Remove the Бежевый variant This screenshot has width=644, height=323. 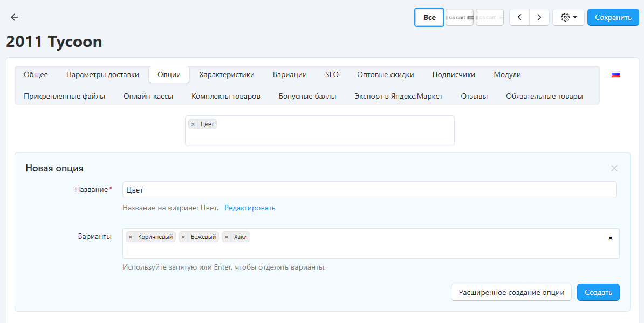click(x=183, y=237)
